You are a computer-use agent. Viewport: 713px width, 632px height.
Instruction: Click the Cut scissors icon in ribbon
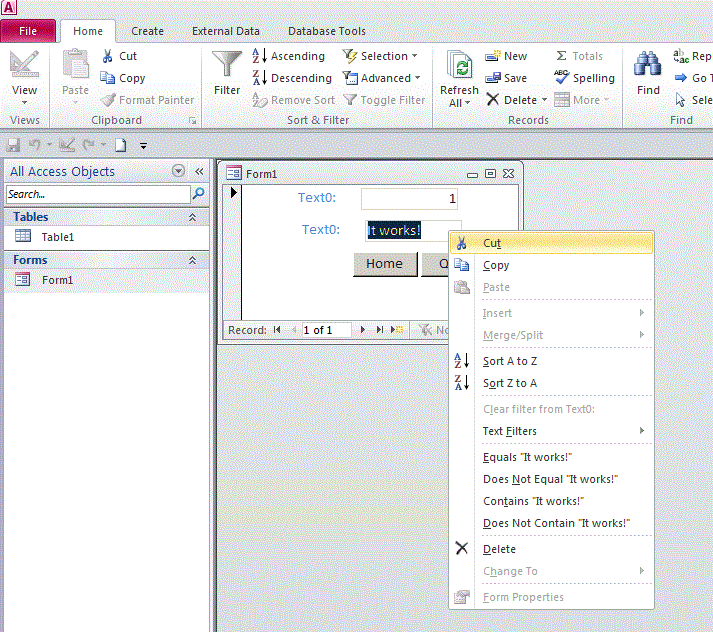click(109, 56)
